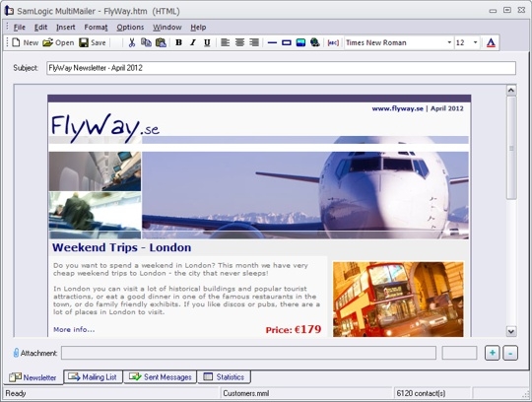Screen dimensions: 532x402
Task: Save the newsletter with the Save icon
Action: click(x=84, y=42)
